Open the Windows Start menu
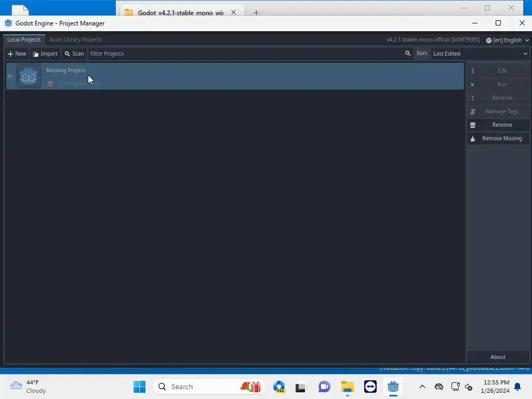The width and height of the screenshot is (532, 399). click(x=139, y=387)
